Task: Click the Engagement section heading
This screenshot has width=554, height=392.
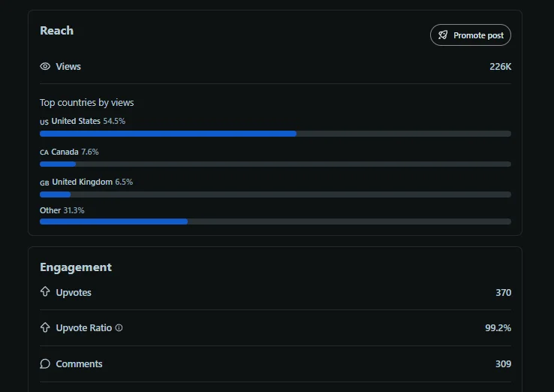Action: [x=76, y=267]
